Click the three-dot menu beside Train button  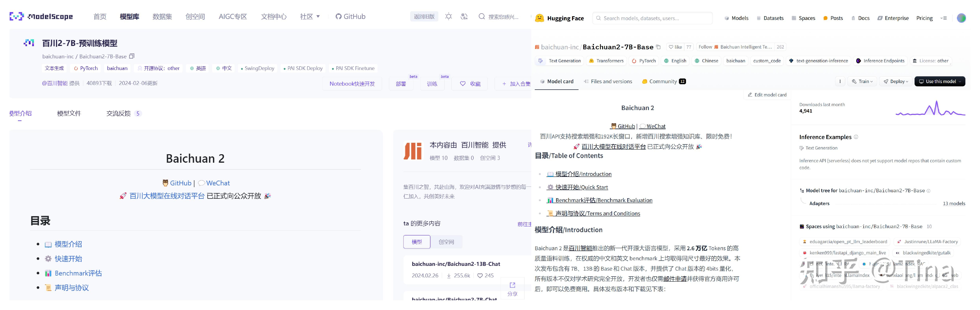(840, 81)
